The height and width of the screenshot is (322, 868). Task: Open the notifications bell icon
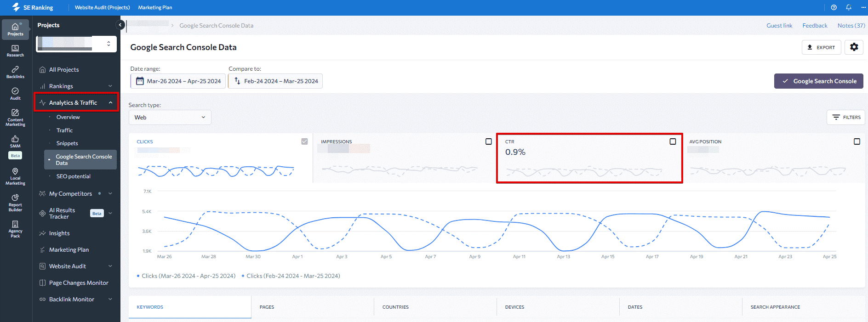pyautogui.click(x=849, y=7)
